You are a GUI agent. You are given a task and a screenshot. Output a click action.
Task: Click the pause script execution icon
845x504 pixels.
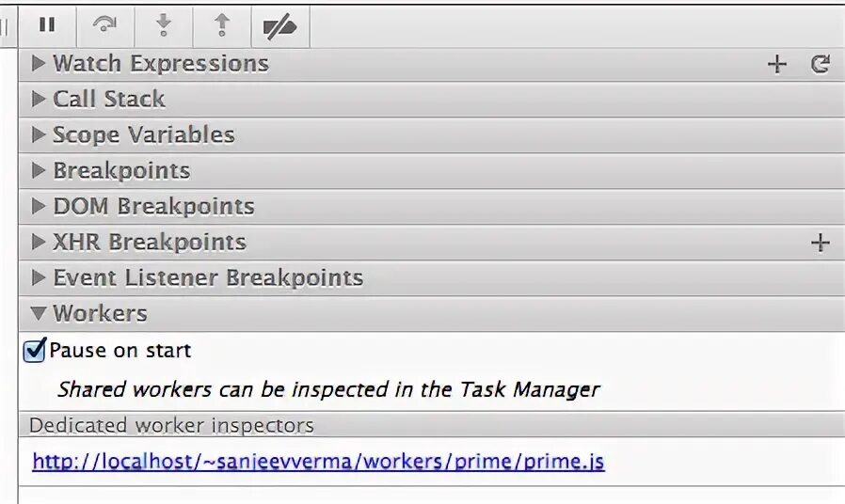tap(47, 24)
